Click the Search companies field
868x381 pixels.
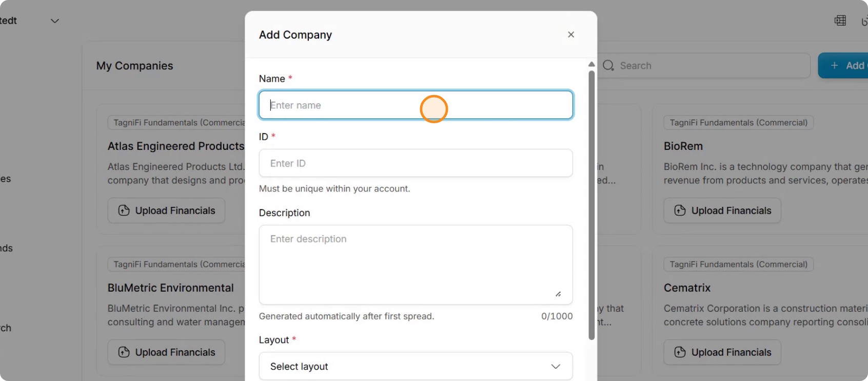704,66
